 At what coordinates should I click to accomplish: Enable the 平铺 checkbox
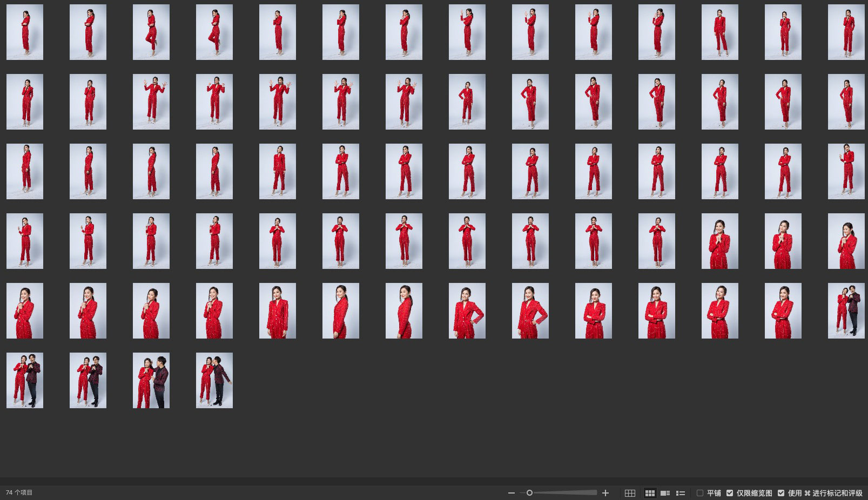tap(700, 493)
